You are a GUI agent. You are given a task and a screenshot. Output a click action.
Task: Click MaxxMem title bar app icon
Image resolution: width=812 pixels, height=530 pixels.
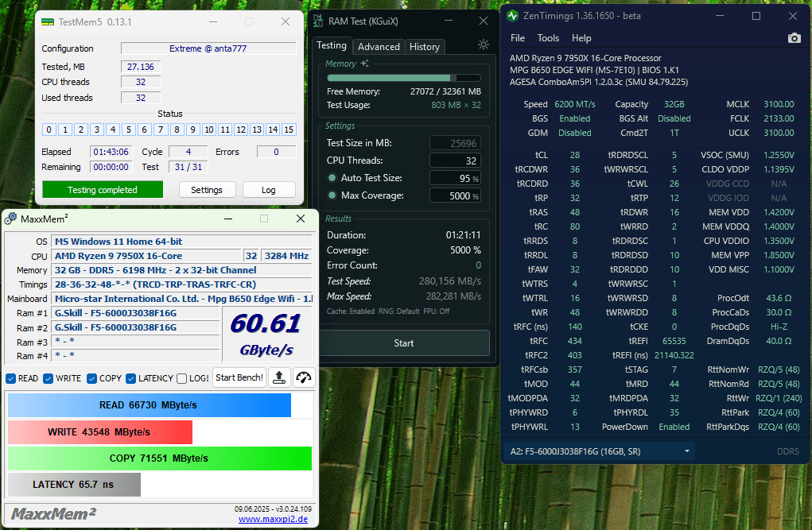tap(10, 219)
